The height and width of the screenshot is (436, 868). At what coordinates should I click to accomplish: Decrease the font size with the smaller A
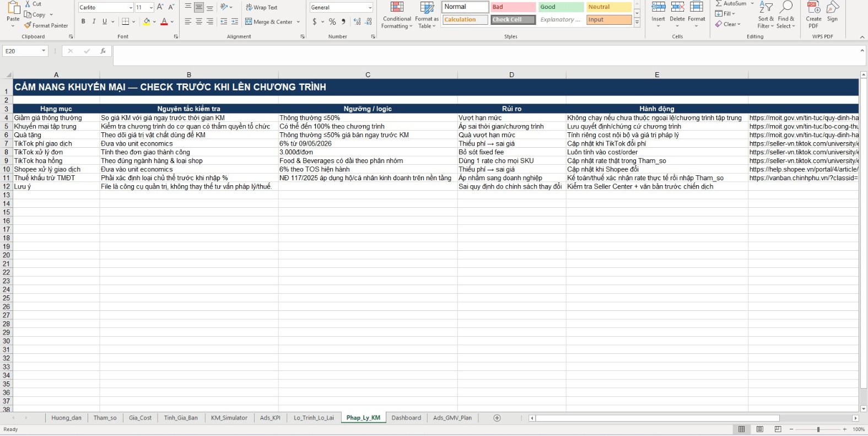coord(171,7)
